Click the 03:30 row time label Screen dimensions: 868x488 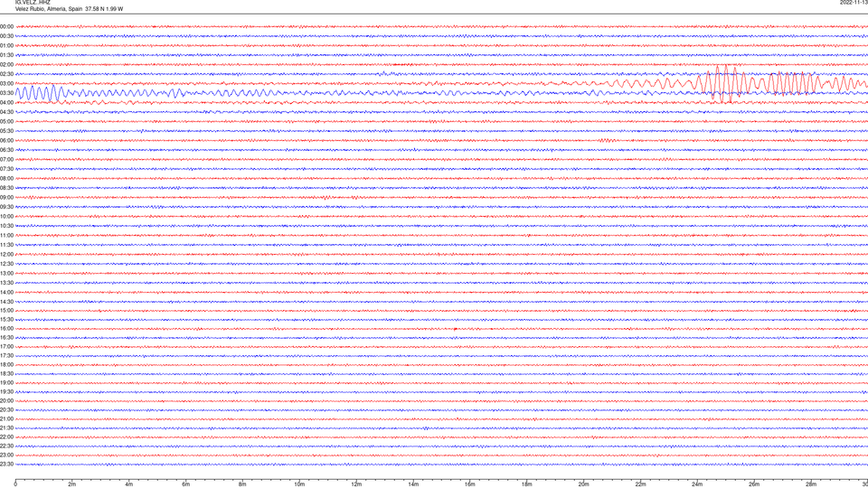coord(6,93)
